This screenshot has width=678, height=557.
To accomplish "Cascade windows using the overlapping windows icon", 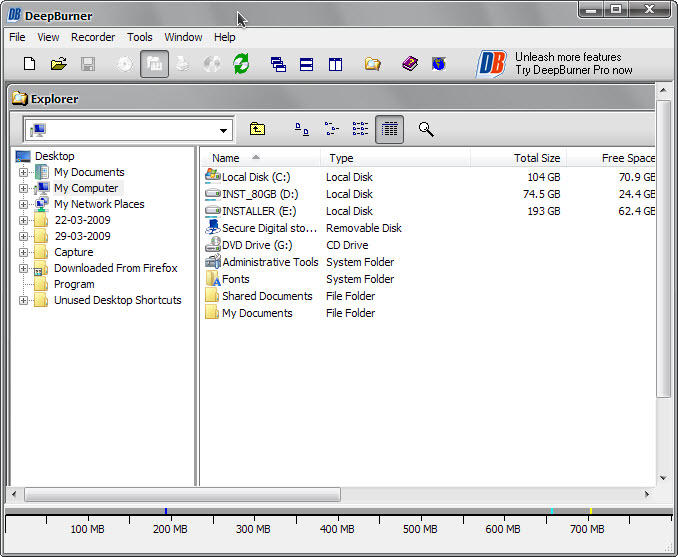I will [x=278, y=64].
